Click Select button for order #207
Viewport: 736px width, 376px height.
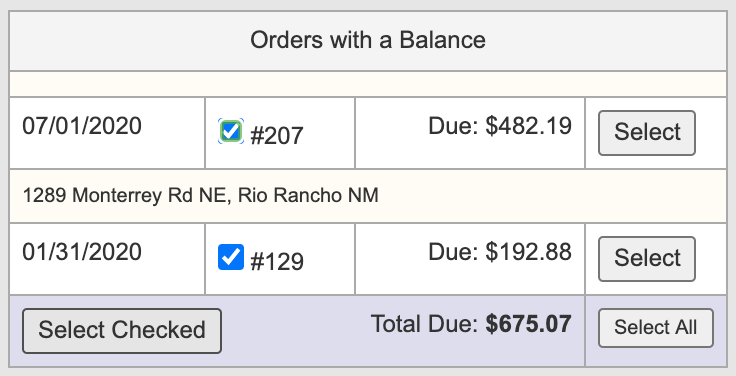pos(647,133)
